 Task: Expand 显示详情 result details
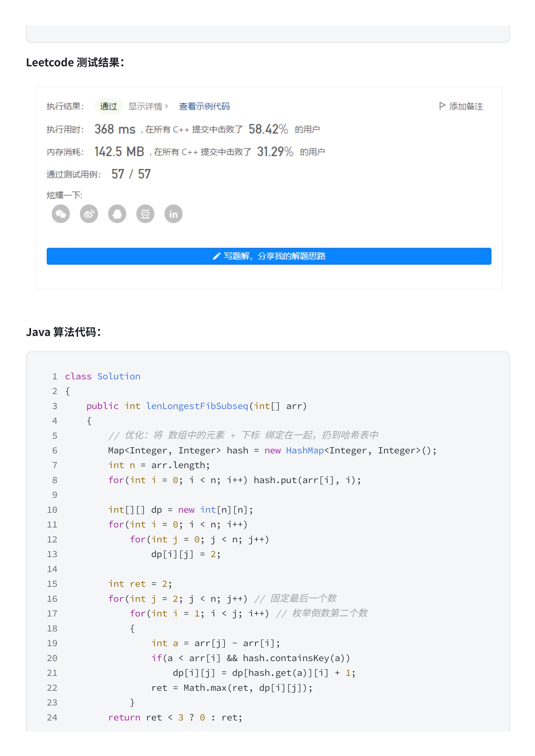click(148, 106)
